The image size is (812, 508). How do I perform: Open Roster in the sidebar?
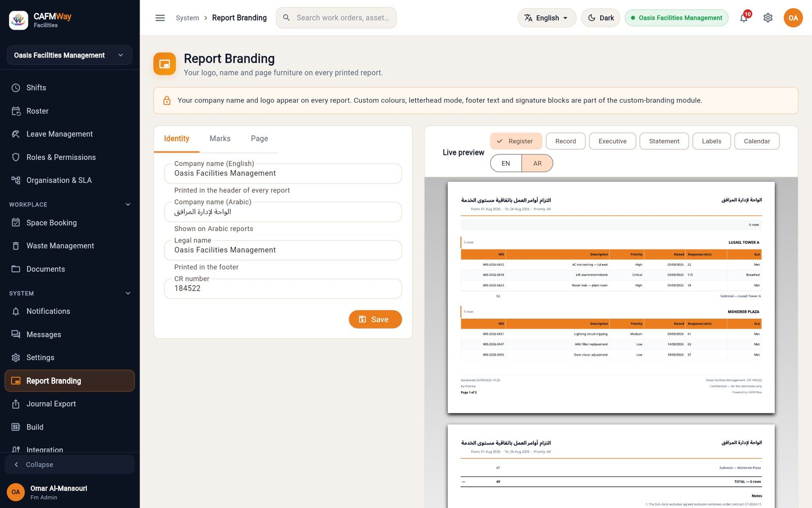(70, 111)
